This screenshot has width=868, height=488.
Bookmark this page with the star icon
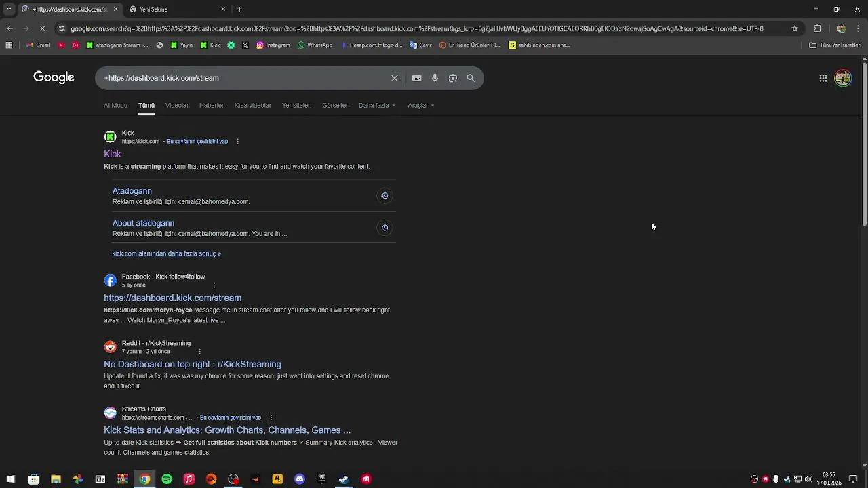pos(795,28)
